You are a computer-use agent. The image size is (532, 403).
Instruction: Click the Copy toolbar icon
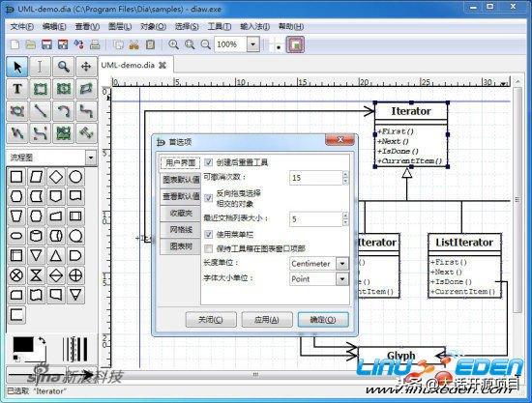tap(118, 44)
